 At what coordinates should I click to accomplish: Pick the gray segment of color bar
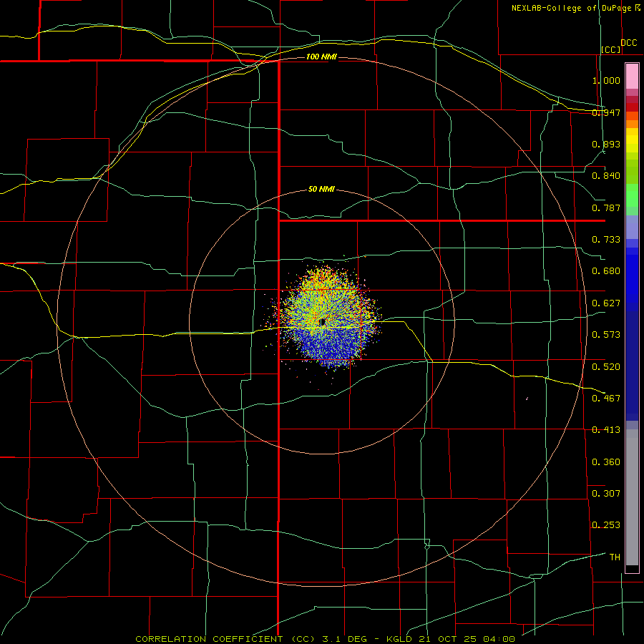tap(632, 497)
